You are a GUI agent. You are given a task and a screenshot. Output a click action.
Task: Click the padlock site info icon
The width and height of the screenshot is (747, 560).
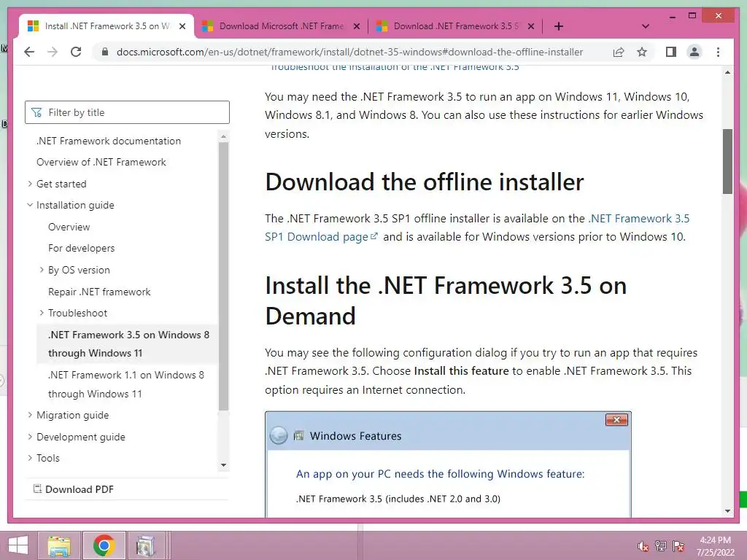point(105,52)
